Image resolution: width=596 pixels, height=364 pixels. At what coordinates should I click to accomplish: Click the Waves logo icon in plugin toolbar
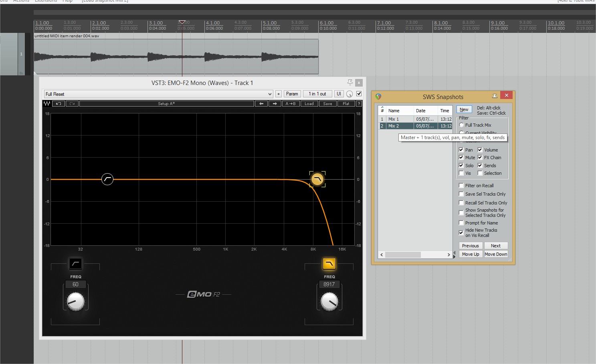coord(47,103)
